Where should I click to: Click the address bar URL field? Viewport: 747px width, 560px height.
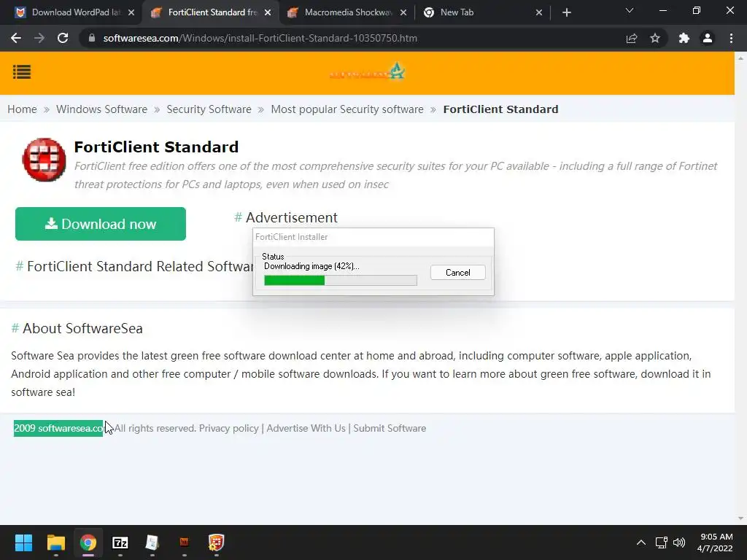point(352,38)
